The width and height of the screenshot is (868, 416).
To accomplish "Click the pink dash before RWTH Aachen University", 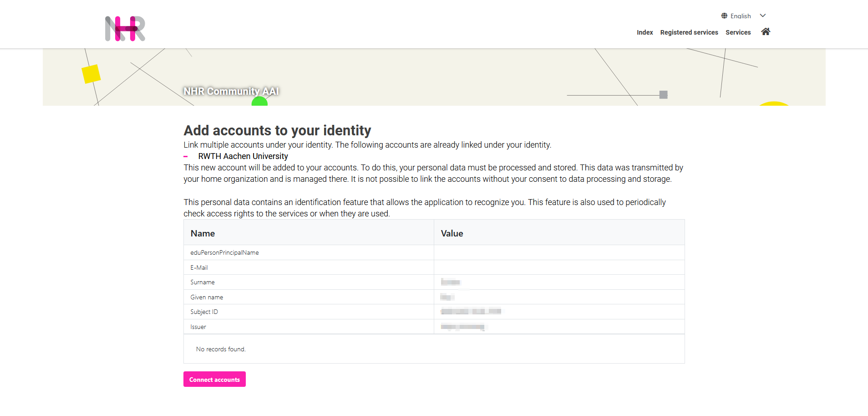I will [186, 156].
